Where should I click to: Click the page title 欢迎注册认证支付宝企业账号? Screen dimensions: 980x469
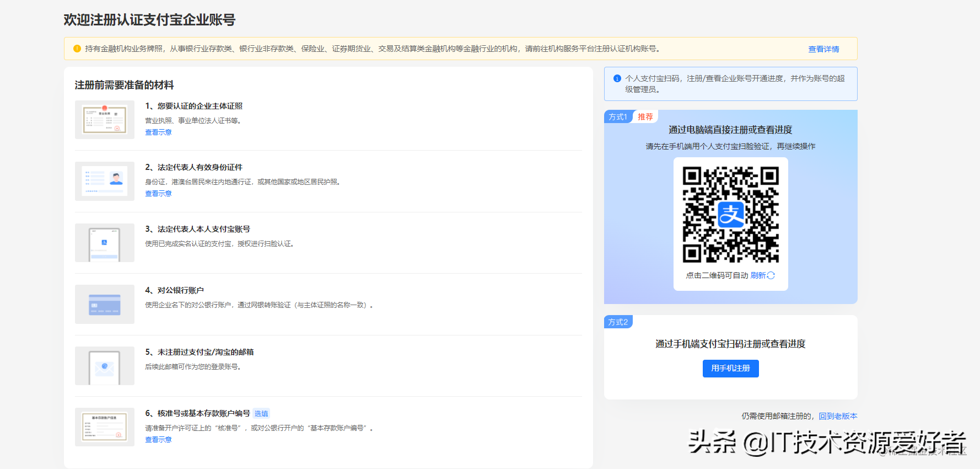coord(149,20)
